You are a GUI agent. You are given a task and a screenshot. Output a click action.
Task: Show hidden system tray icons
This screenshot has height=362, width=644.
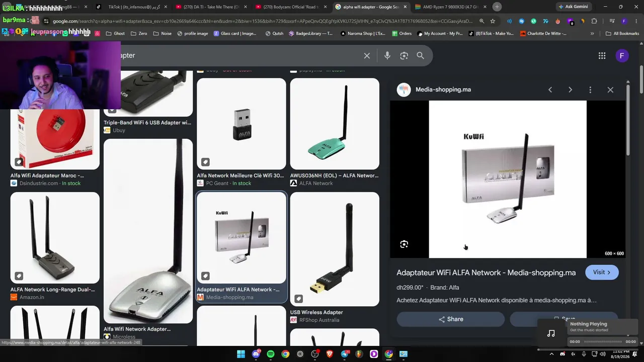[x=551, y=354]
